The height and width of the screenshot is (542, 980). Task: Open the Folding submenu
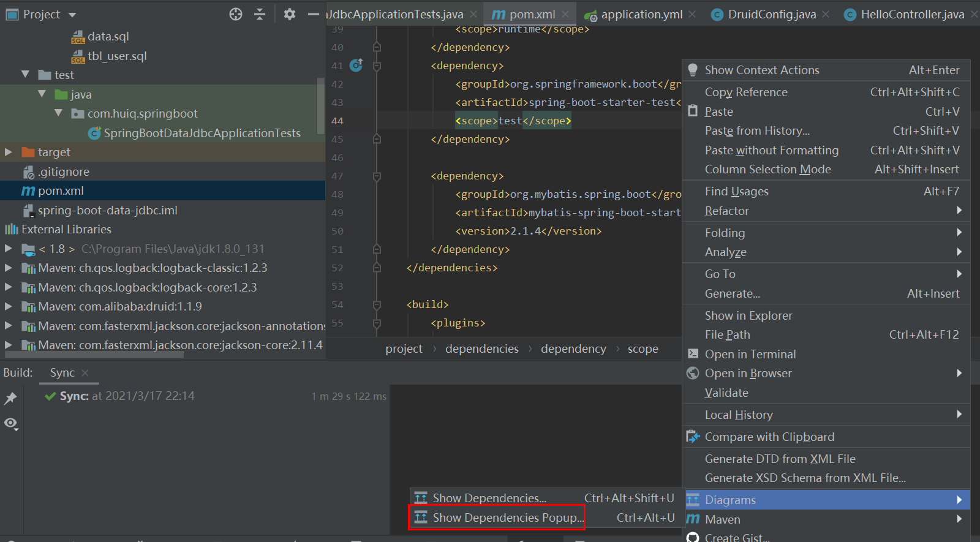coord(826,233)
